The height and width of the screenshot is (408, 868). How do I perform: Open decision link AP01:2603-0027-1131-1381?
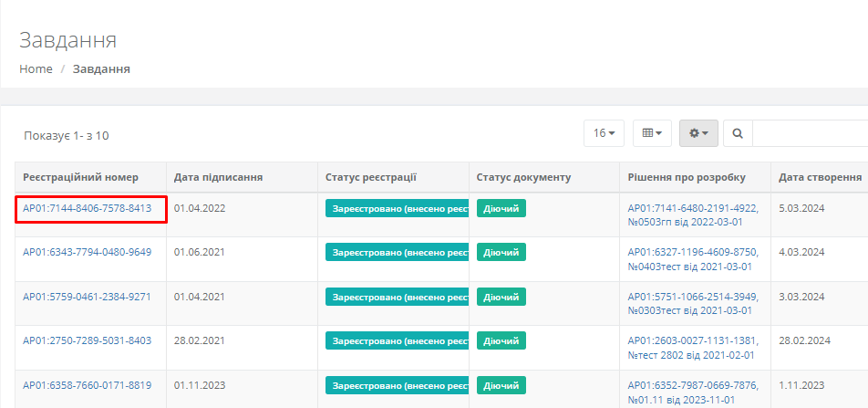692,340
